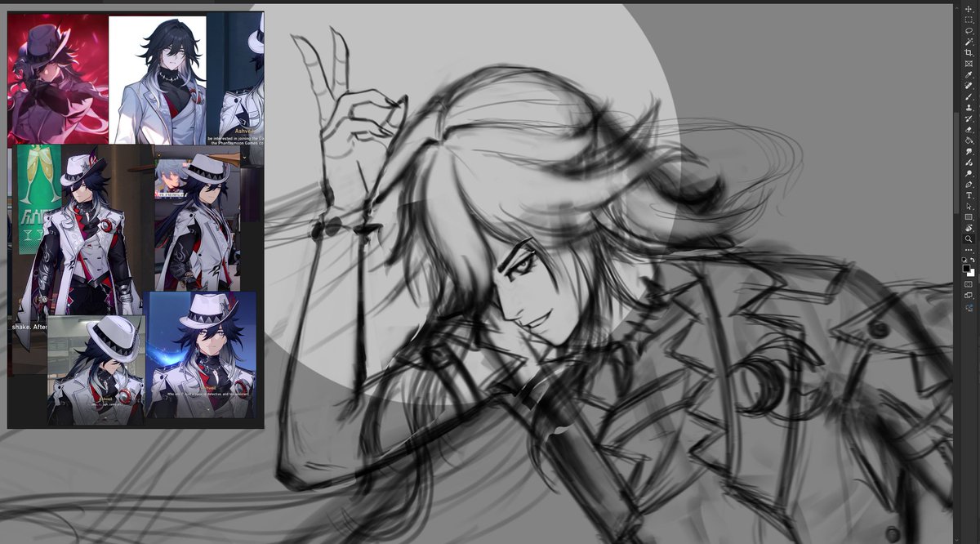980x544 pixels.
Task: Open the white background color picker
Action: [972, 274]
